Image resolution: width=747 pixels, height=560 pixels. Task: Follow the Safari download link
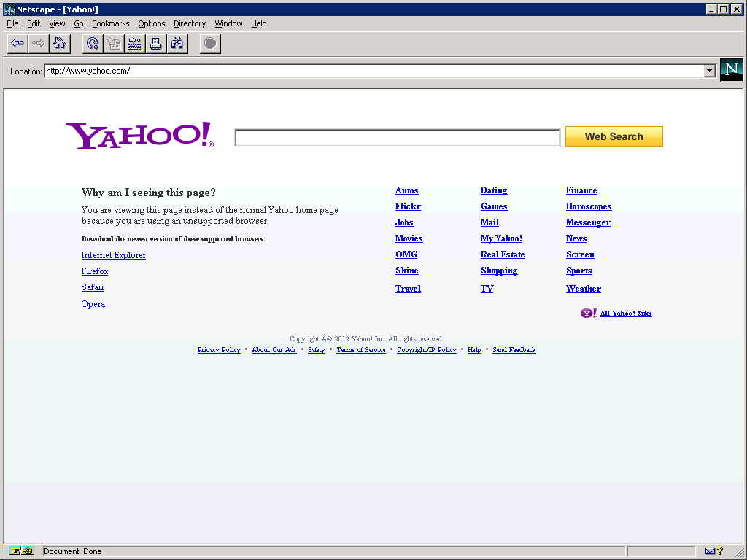pyautogui.click(x=93, y=287)
